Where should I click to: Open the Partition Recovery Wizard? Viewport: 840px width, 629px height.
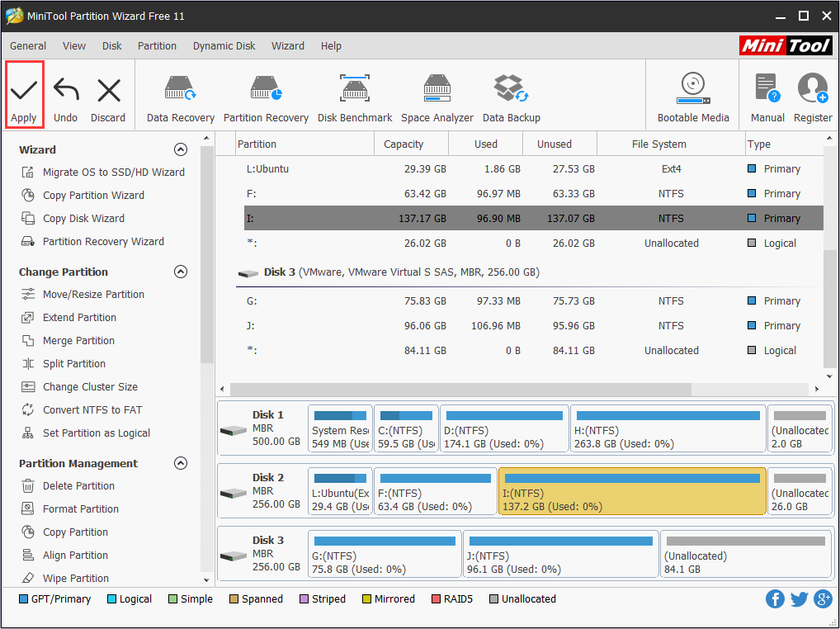pos(92,241)
